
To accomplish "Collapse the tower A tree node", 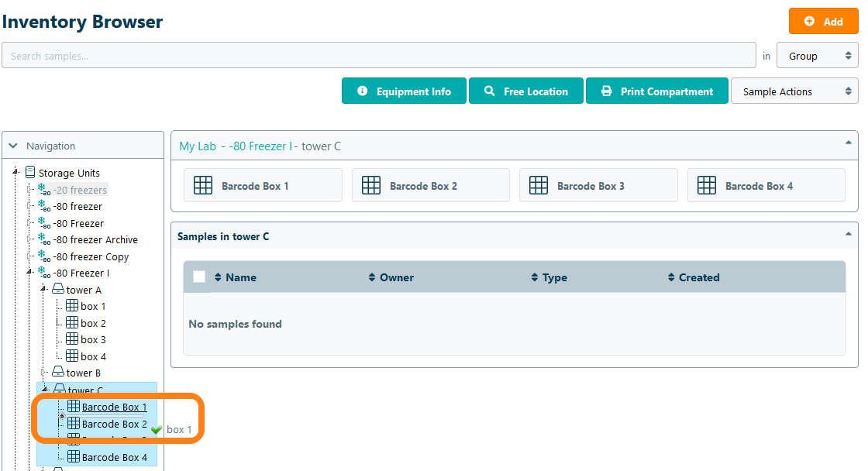I will click(43, 290).
